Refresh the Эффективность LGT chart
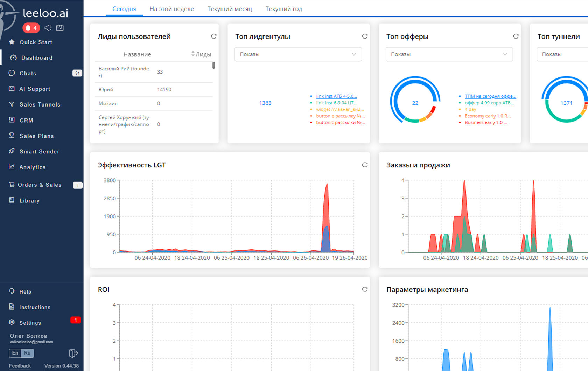 (x=365, y=165)
